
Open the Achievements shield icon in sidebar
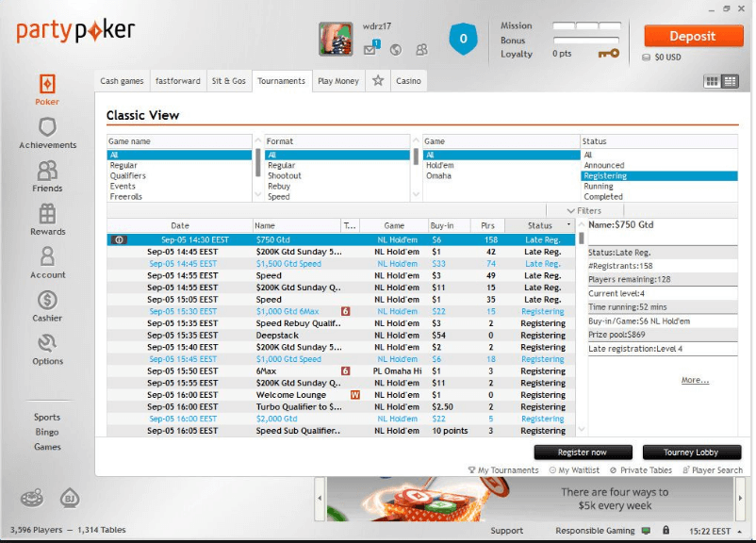(47, 127)
